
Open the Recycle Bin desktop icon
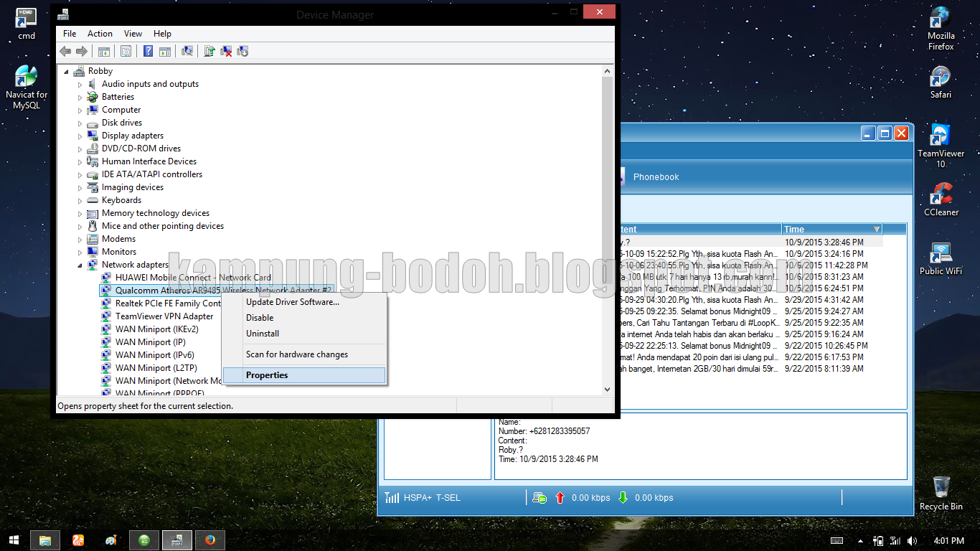pyautogui.click(x=941, y=493)
